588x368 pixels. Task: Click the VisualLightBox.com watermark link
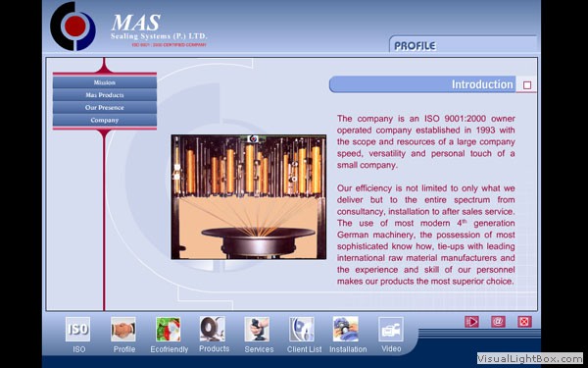pyautogui.click(x=530, y=358)
